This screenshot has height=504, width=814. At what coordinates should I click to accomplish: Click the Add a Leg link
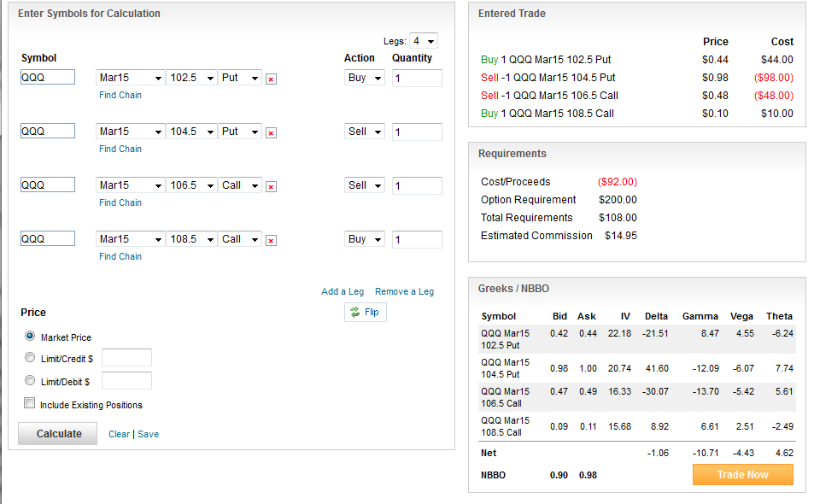click(x=342, y=292)
